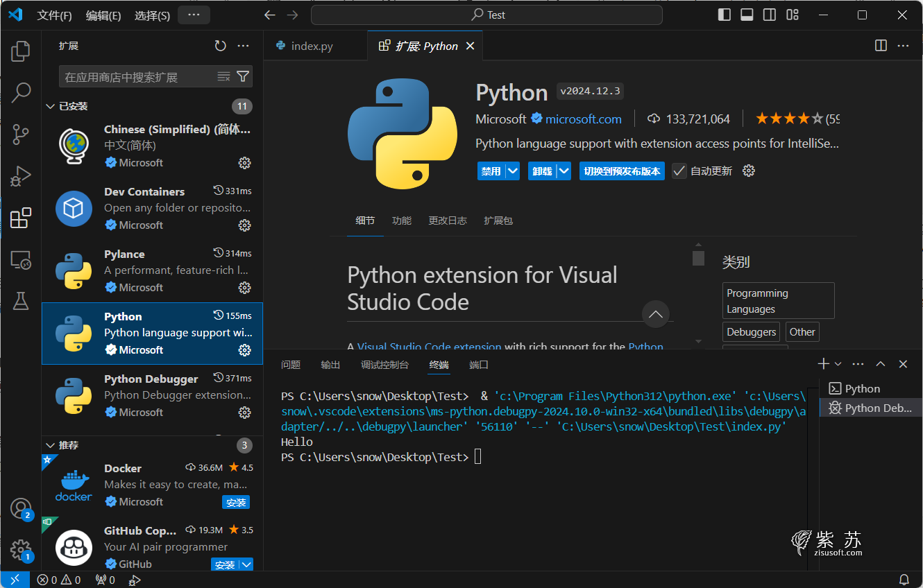Screen dimensions: 923x588
Task: Open GitHub Copilot install dropdown arrow
Action: click(246, 564)
